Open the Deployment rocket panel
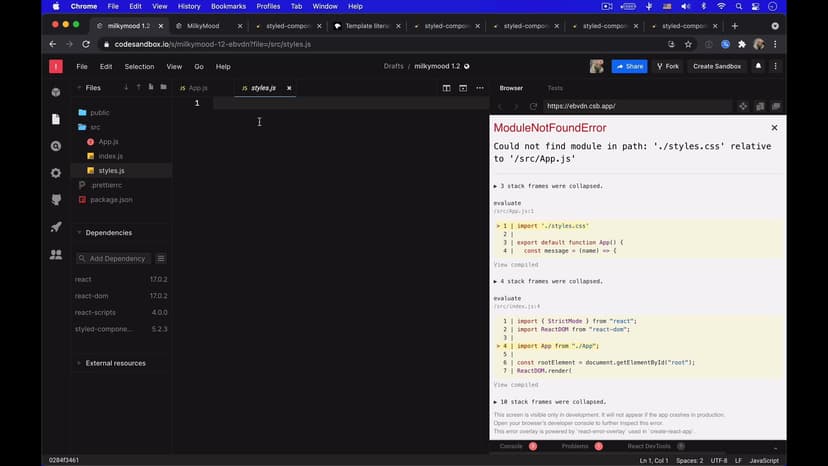 point(56,227)
